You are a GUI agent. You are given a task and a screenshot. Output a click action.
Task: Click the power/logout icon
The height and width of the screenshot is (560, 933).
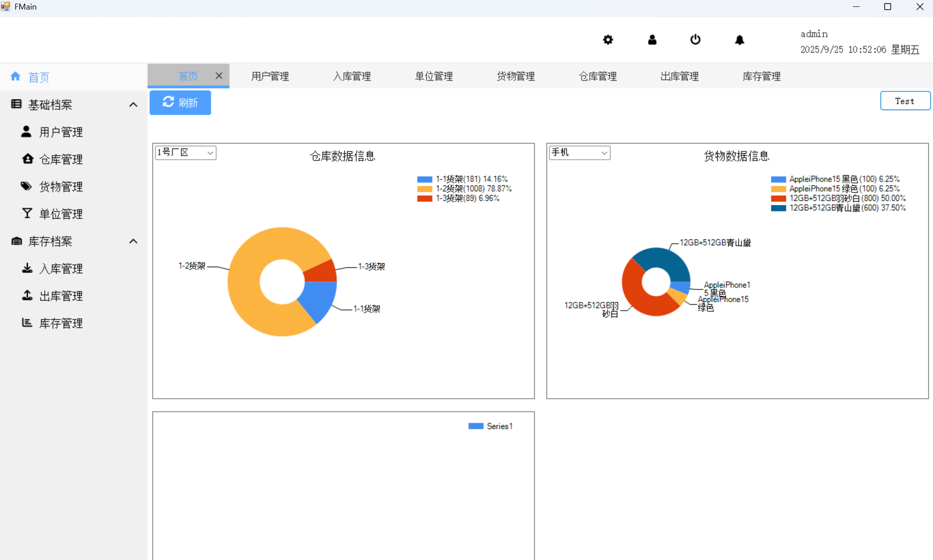click(x=695, y=40)
